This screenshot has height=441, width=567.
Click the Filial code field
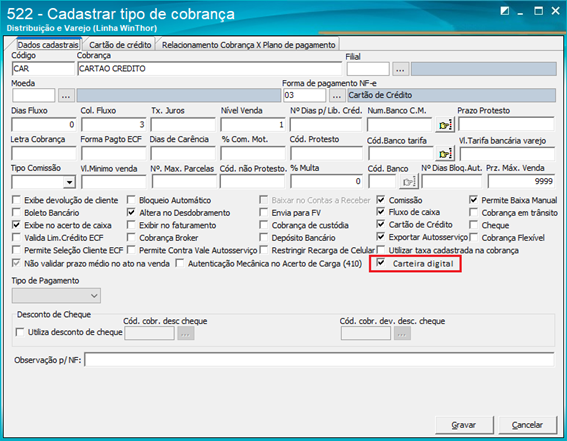coord(368,69)
